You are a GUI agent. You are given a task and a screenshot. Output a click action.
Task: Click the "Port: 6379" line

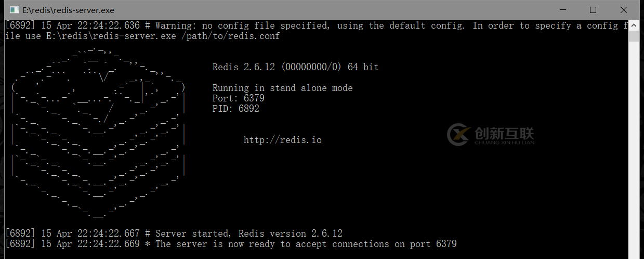(238, 98)
